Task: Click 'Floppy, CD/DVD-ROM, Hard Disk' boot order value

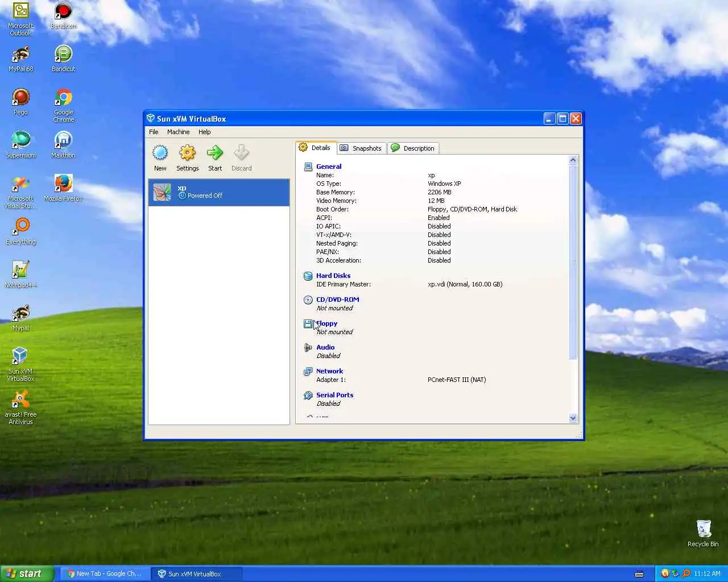Action: pos(472,209)
